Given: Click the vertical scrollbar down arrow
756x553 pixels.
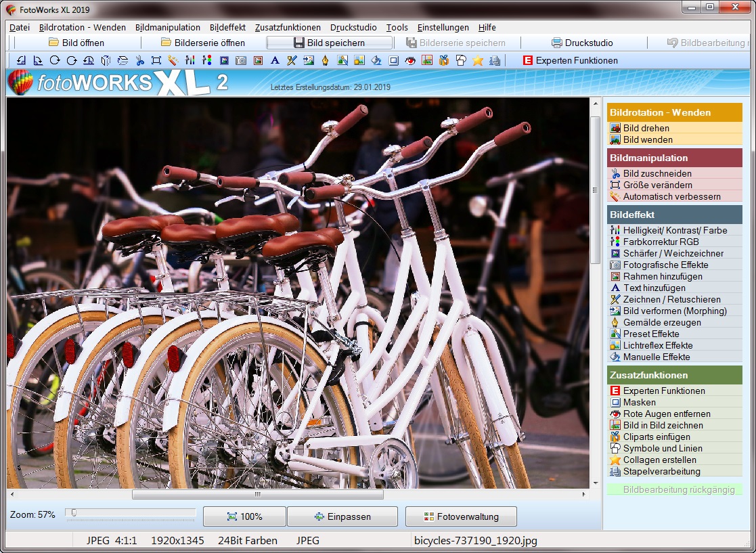Looking at the screenshot, I should click(596, 483).
